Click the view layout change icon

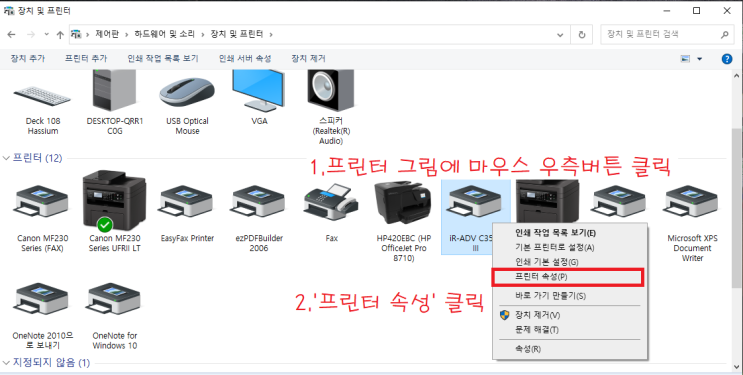click(685, 59)
